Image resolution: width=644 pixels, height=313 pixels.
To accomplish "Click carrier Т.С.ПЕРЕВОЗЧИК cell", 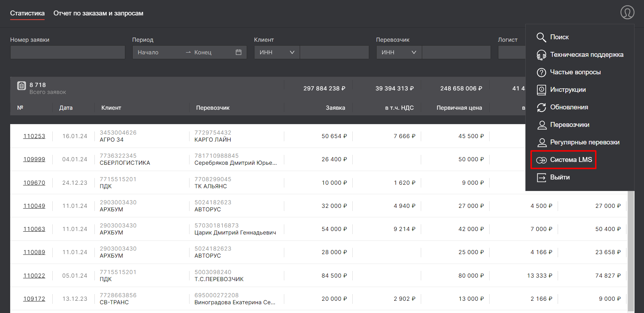I will click(219, 279).
